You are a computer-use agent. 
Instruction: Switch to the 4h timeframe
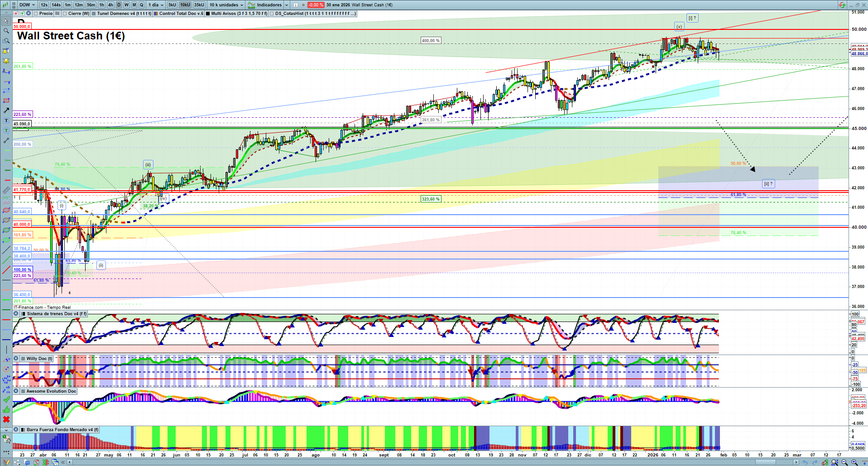tap(110, 5)
